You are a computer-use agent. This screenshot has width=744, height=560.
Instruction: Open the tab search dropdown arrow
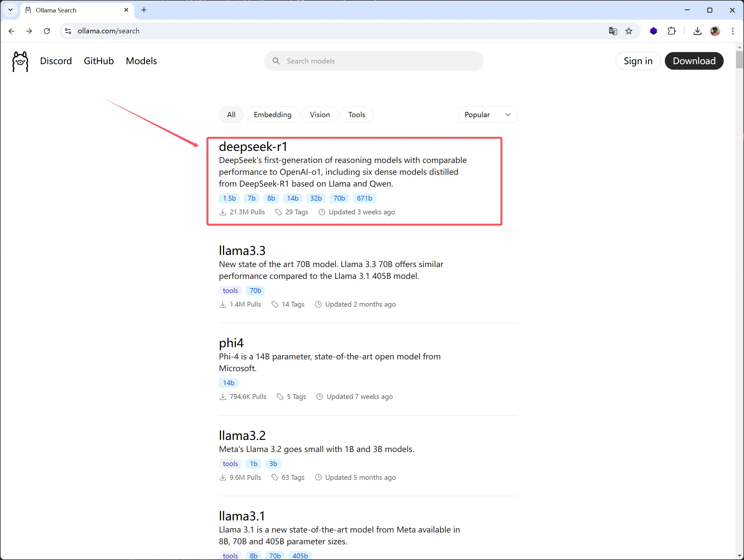(10, 10)
